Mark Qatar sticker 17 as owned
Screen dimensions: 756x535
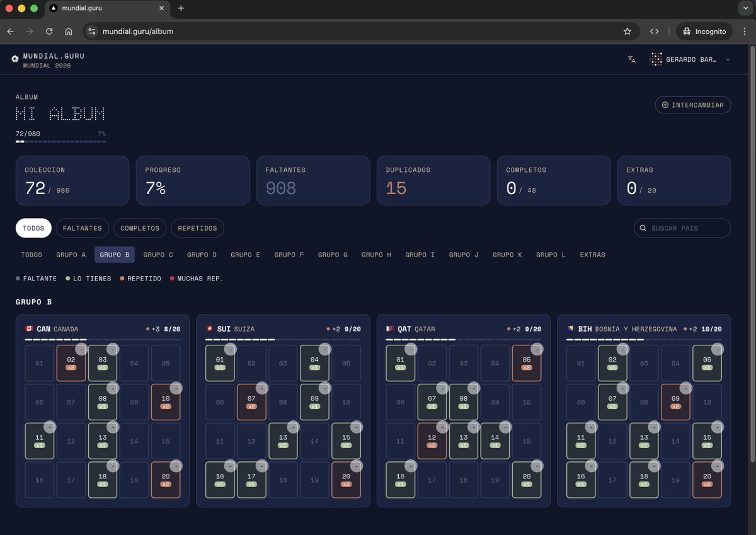[432, 480]
